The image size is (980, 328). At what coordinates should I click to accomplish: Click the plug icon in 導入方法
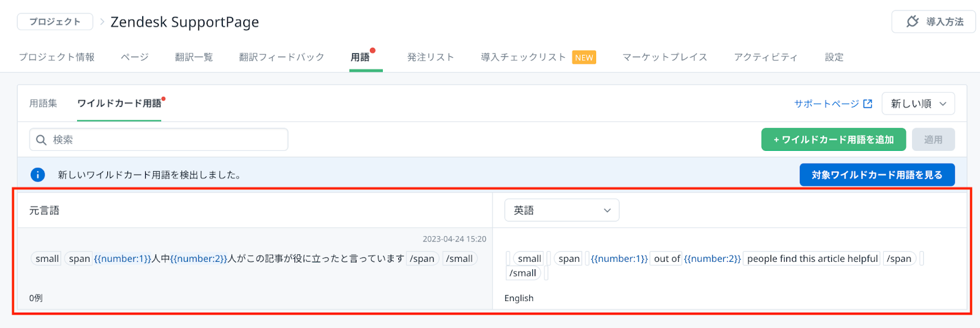click(913, 21)
